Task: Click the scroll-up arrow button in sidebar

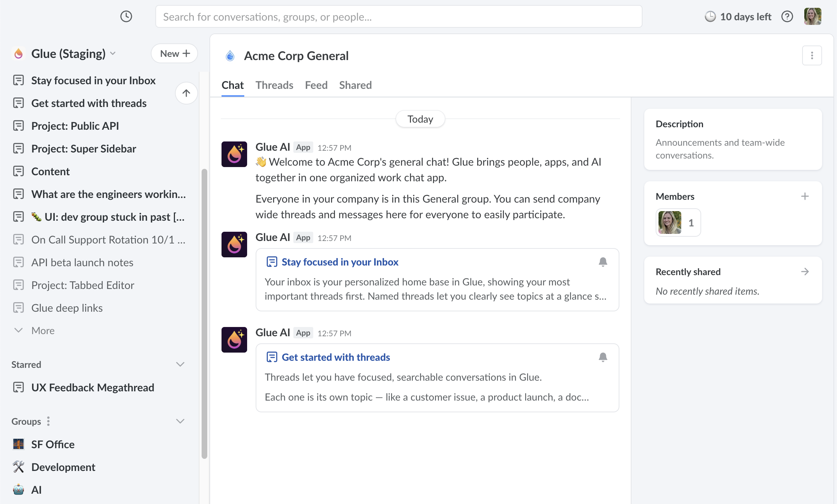Action: click(x=186, y=93)
